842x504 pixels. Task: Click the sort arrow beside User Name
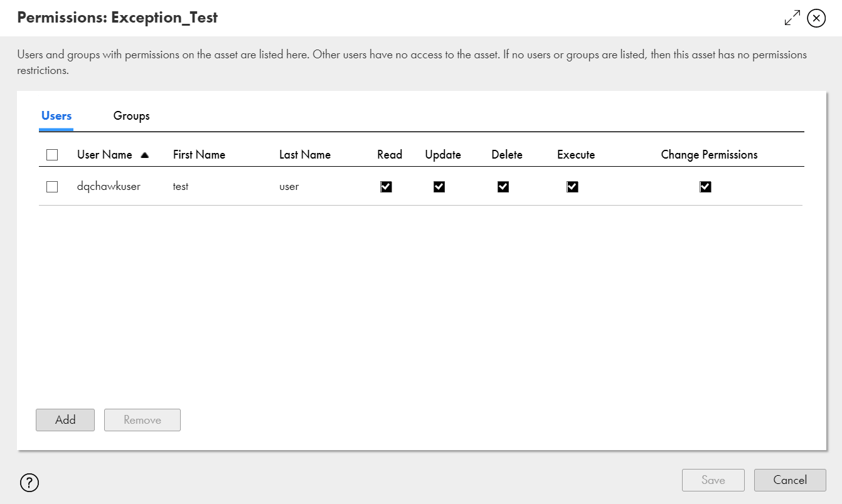pos(147,154)
